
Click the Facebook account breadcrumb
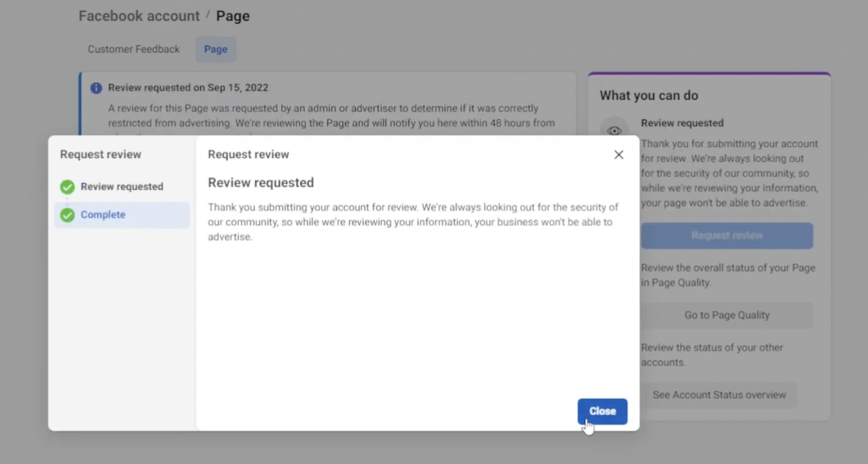click(x=139, y=16)
